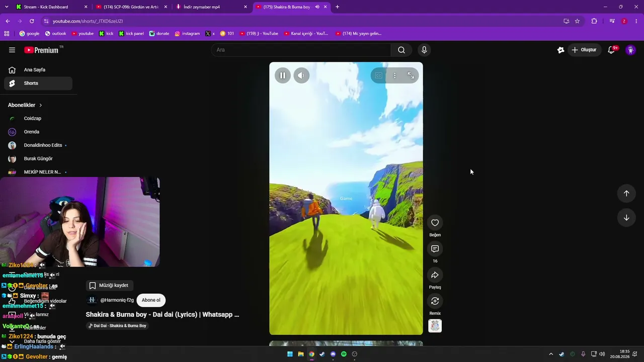
Task: Open the Chrome three-dot menu
Action: pos(636,21)
